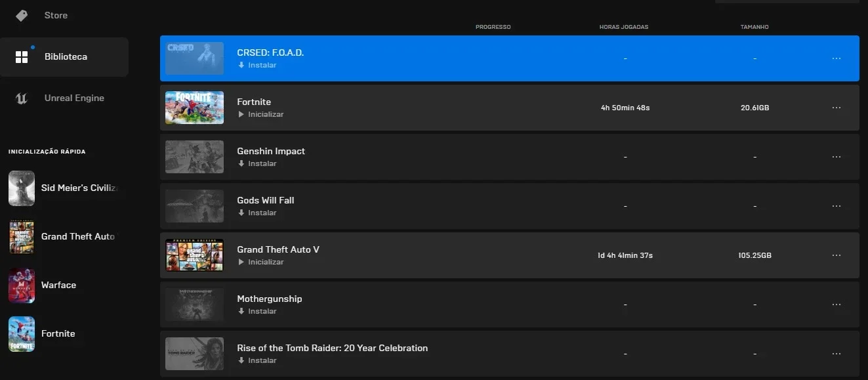Sort by the Tamanho column header
Viewport: 868px width, 380px height.
[x=754, y=27]
